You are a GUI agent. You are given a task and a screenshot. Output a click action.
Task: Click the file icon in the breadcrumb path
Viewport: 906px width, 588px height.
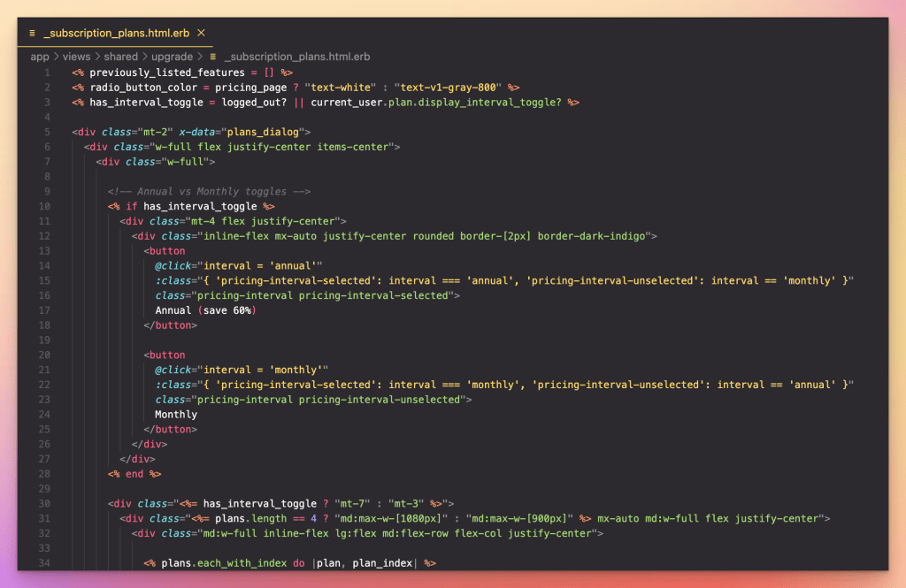[x=213, y=57]
